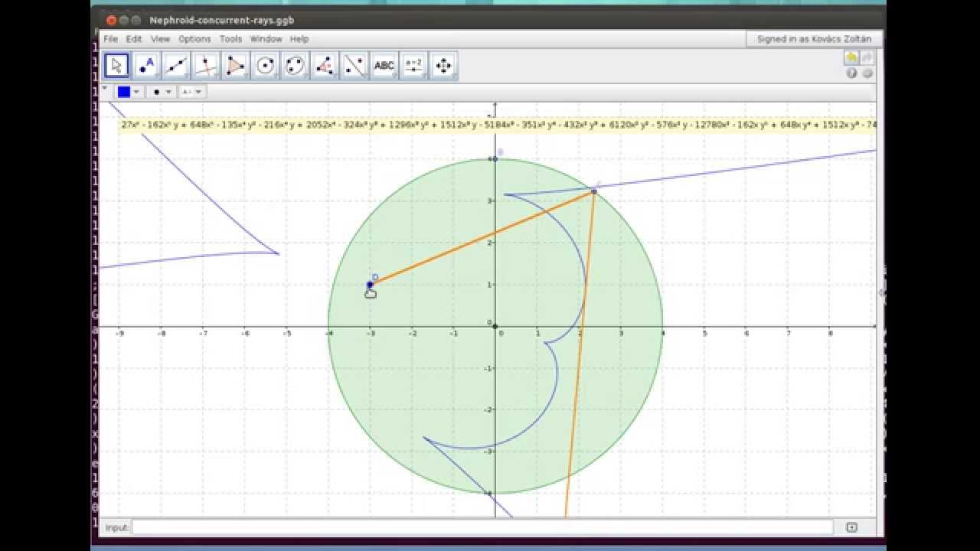Select the Angle tool
Viewport: 980px width, 551px height.
(x=325, y=66)
